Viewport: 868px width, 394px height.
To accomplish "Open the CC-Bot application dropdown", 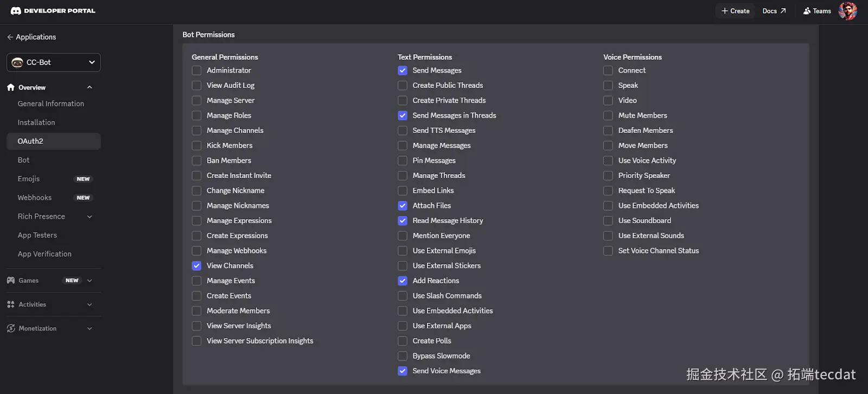I will [54, 62].
